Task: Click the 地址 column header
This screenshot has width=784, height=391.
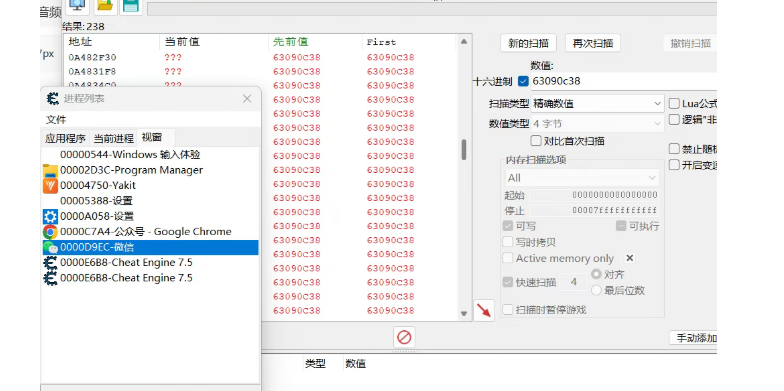Action: coord(112,42)
